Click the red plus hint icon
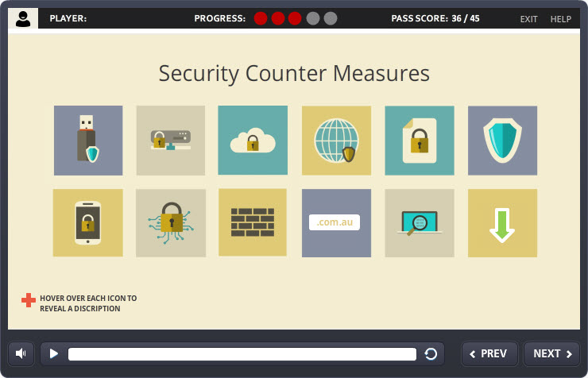 (x=29, y=300)
